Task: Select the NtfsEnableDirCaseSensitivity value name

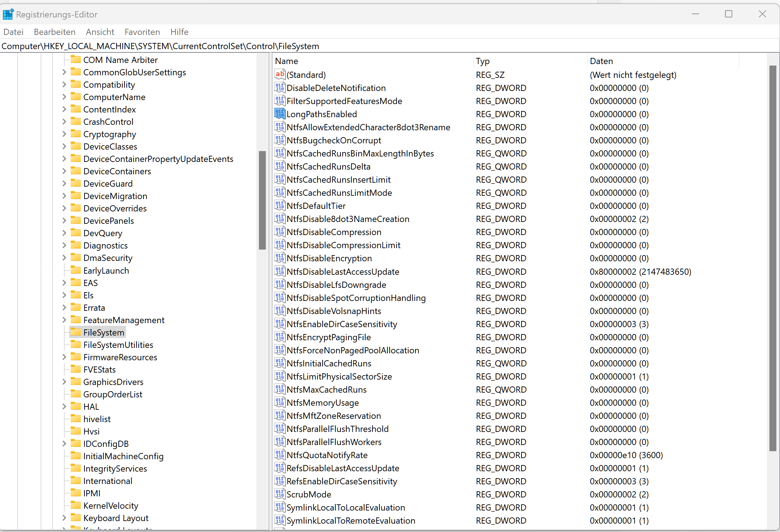Action: pos(342,324)
